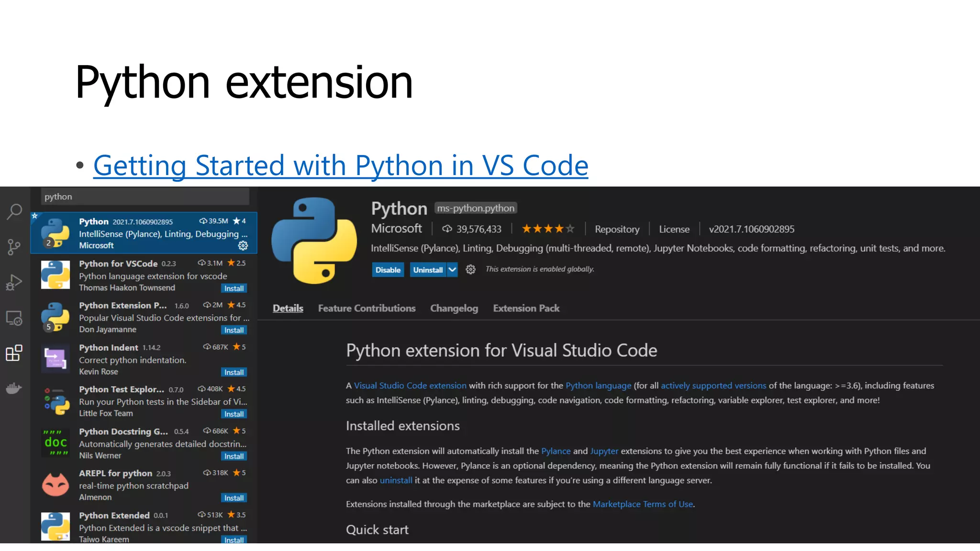Install the Python Extended extension
Image resolution: width=980 pixels, height=551 pixels.
pos(234,540)
